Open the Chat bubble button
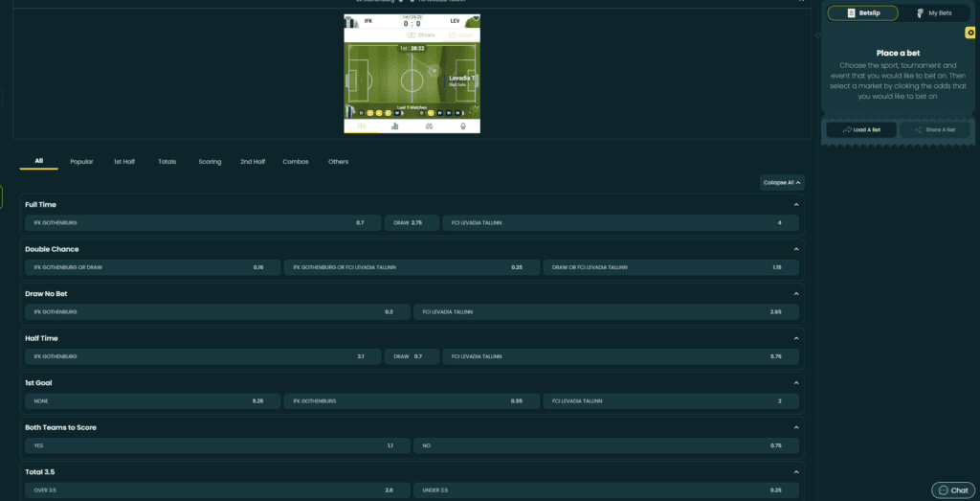The image size is (980, 501). tap(952, 490)
